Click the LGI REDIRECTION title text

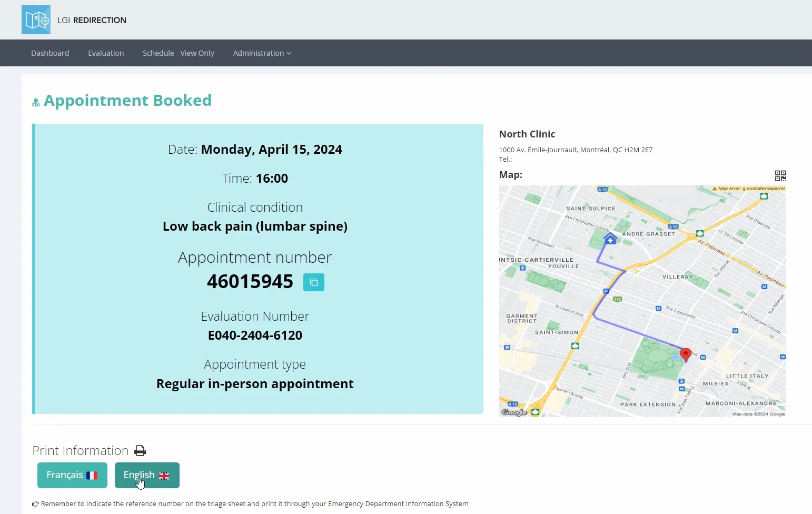(x=92, y=20)
